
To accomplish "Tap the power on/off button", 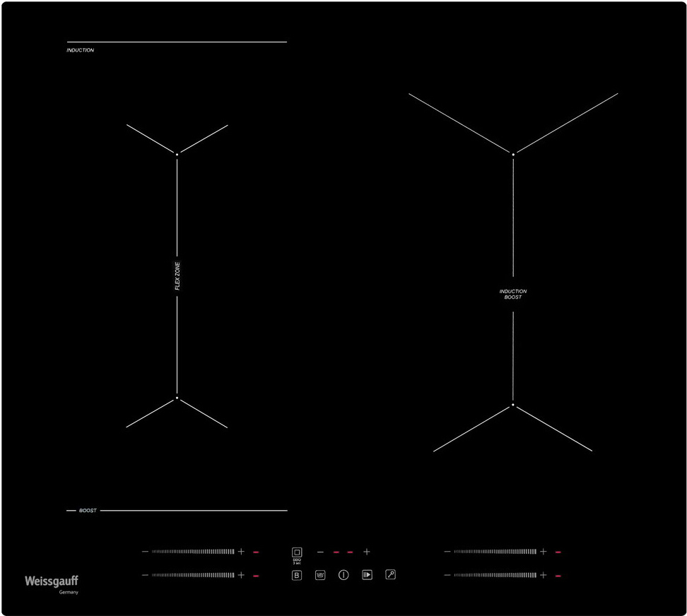I will coord(343,575).
